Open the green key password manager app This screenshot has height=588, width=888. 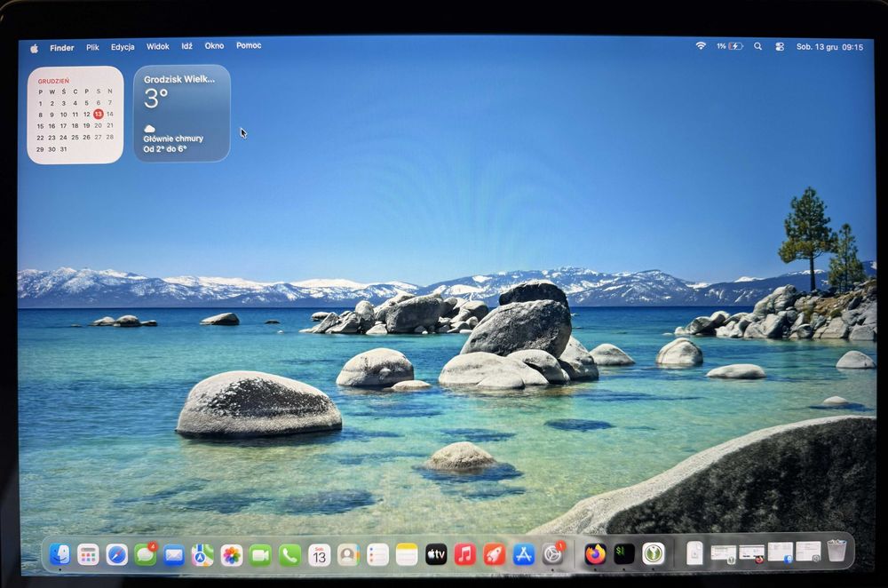tap(653, 554)
